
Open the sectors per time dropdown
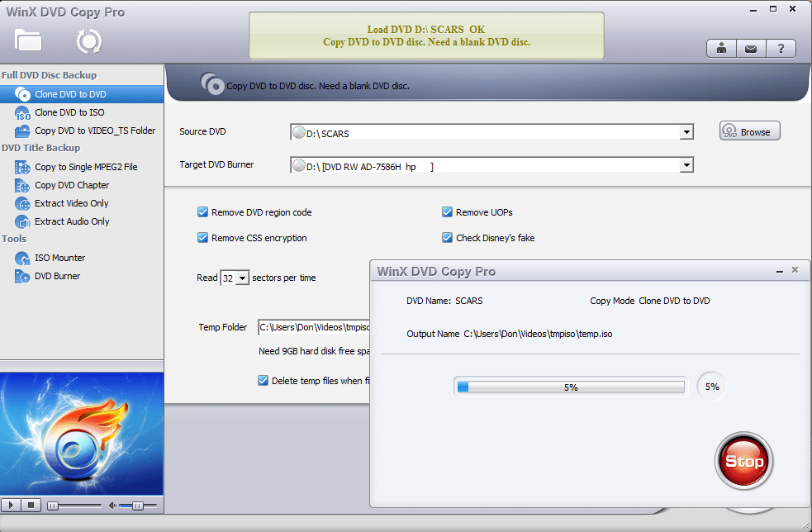(242, 278)
